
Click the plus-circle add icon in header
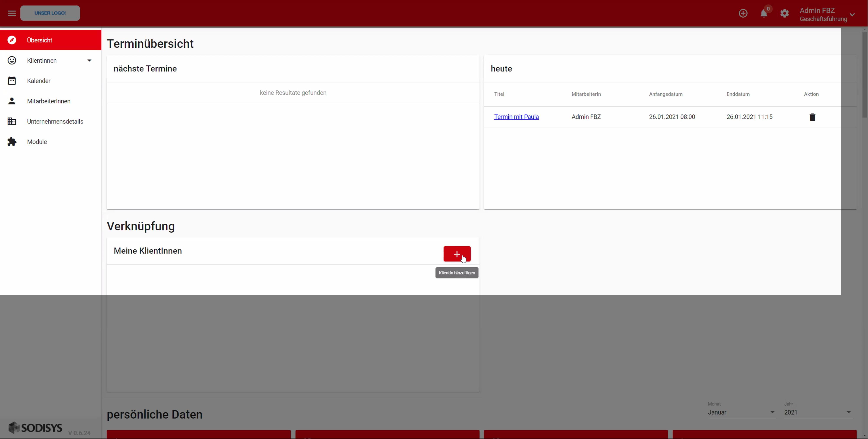pos(743,13)
